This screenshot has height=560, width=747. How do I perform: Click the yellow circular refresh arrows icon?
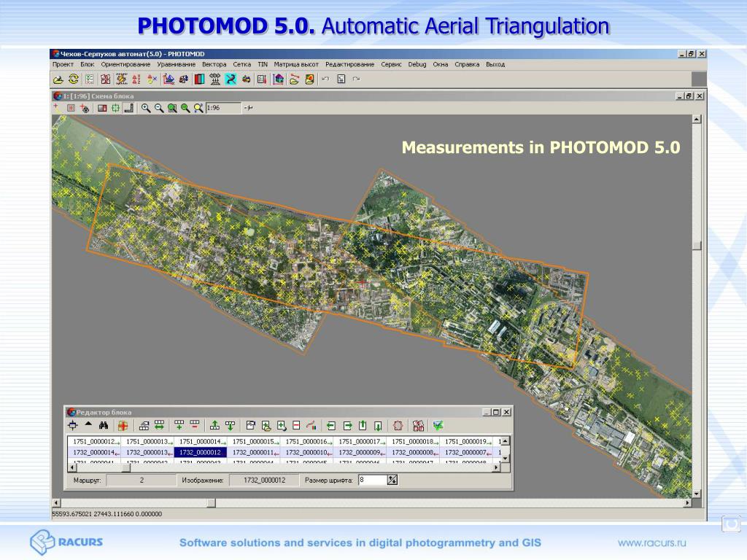[74, 79]
